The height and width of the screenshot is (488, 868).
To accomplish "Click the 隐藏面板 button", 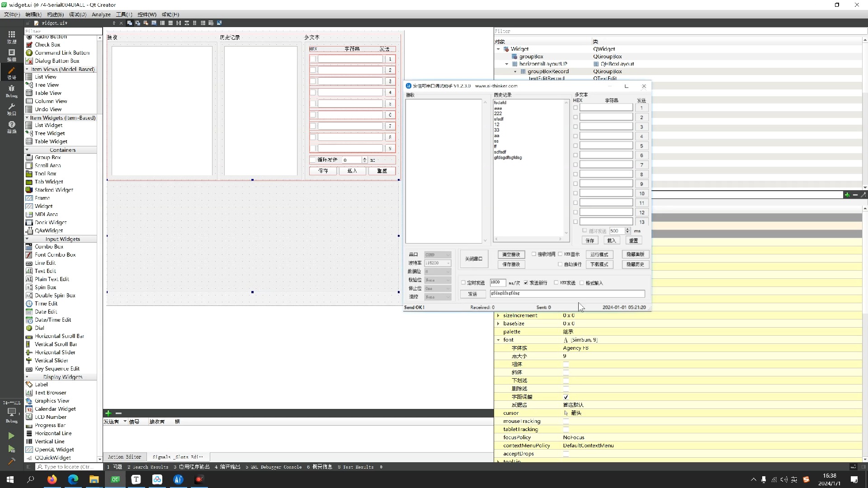I will coord(635,254).
